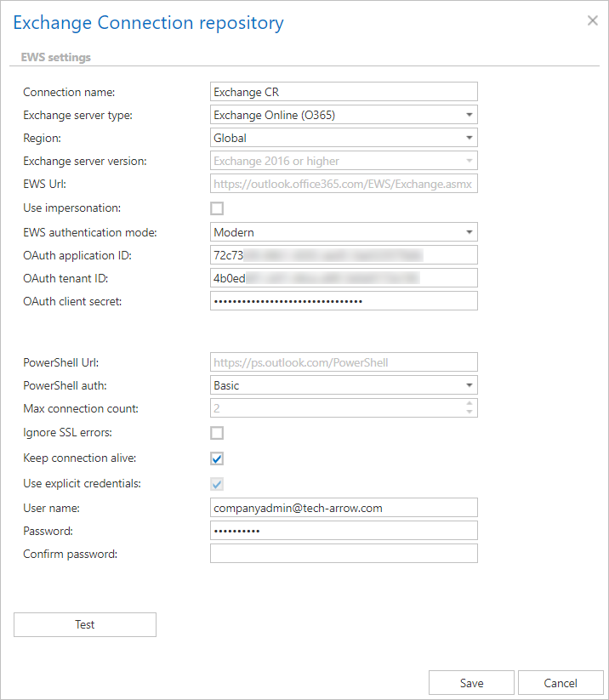This screenshot has width=609, height=700.
Task: Click into the OAuth tenant ID field
Action: point(344,278)
